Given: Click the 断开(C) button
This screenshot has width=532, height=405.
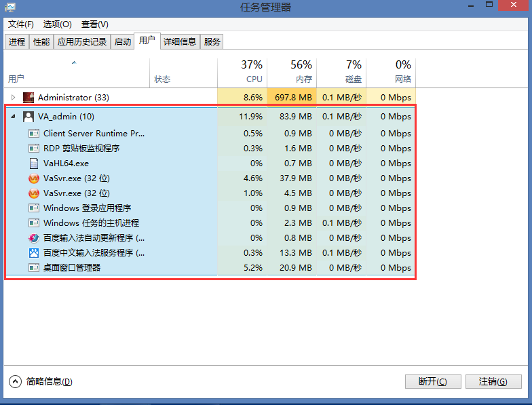Looking at the screenshot, I should tap(433, 381).
